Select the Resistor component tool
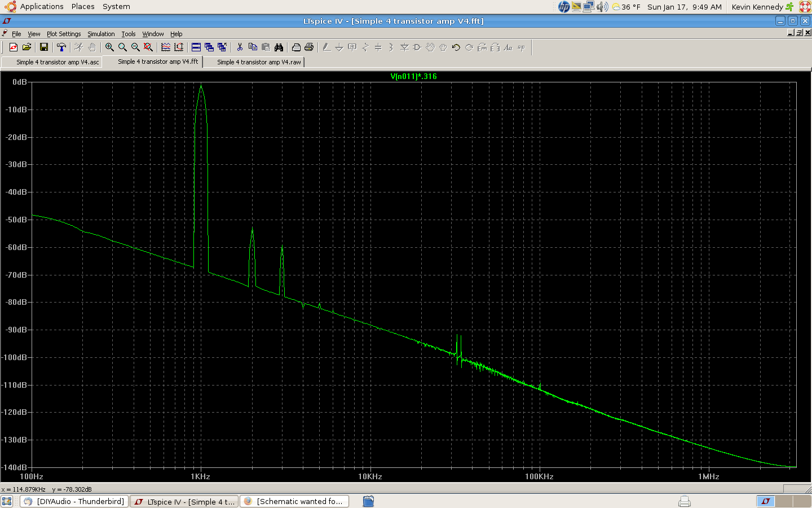Viewport: 812px width, 508px height. click(x=365, y=47)
